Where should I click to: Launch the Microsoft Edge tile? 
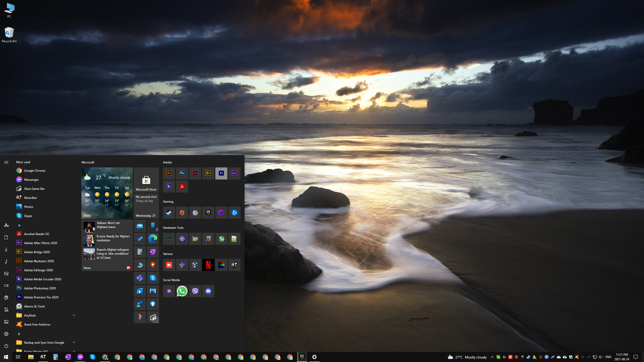pos(153,239)
